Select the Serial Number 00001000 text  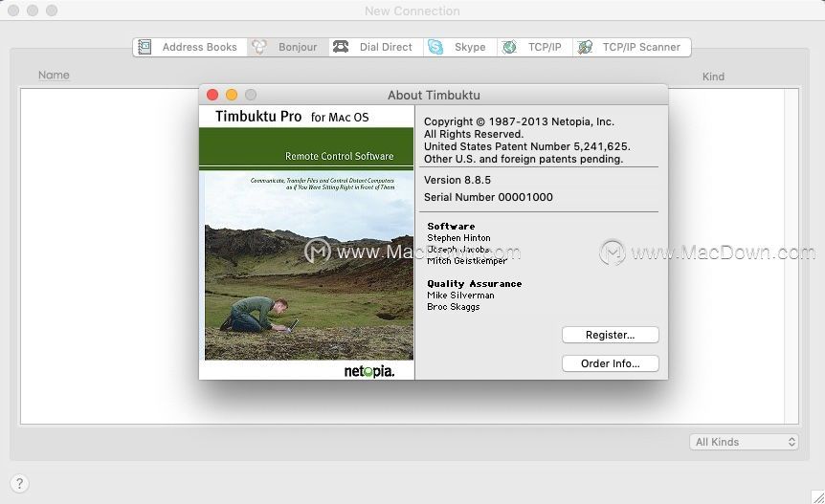[x=488, y=197]
